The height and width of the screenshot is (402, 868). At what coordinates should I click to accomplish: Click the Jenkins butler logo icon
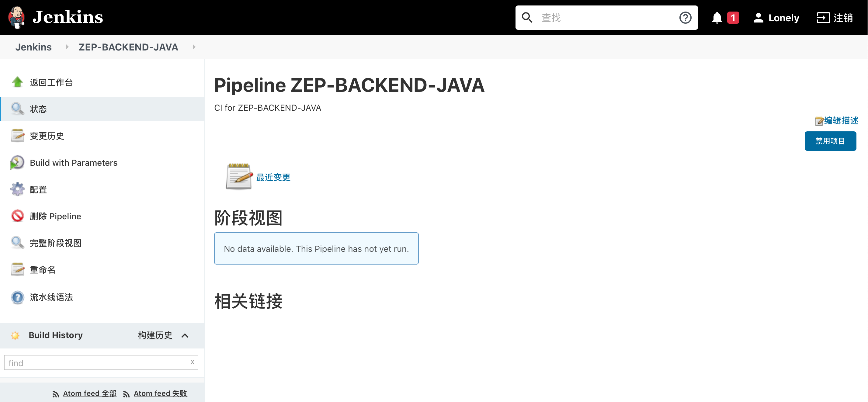click(x=16, y=17)
